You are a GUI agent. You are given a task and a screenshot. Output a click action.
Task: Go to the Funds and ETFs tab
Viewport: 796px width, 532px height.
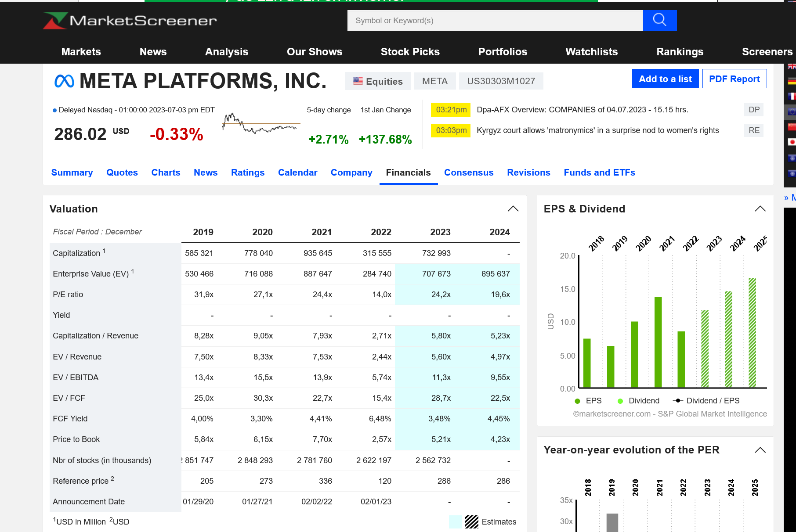point(599,173)
